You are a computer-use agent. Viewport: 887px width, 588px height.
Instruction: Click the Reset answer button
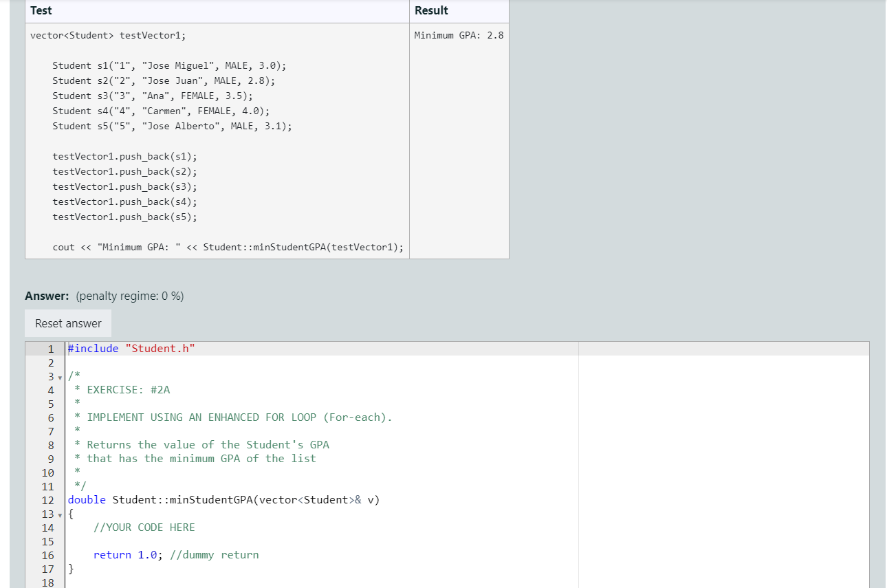point(67,323)
